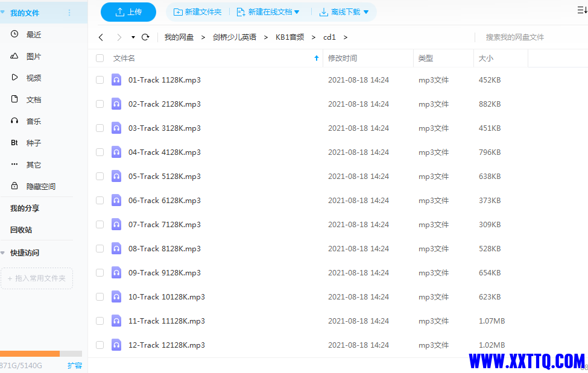Click the mp3 icon of 10-Track 10128K.mp3
The image size is (588, 373).
pos(116,296)
